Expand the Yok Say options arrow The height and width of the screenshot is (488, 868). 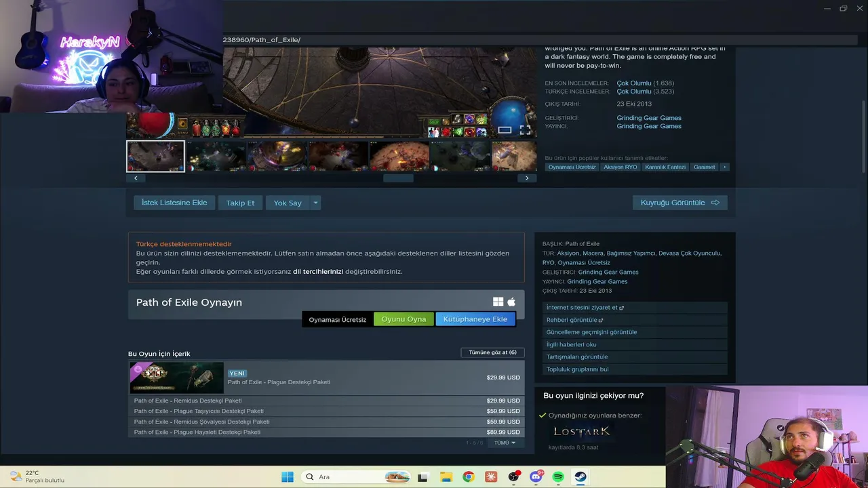click(x=315, y=203)
